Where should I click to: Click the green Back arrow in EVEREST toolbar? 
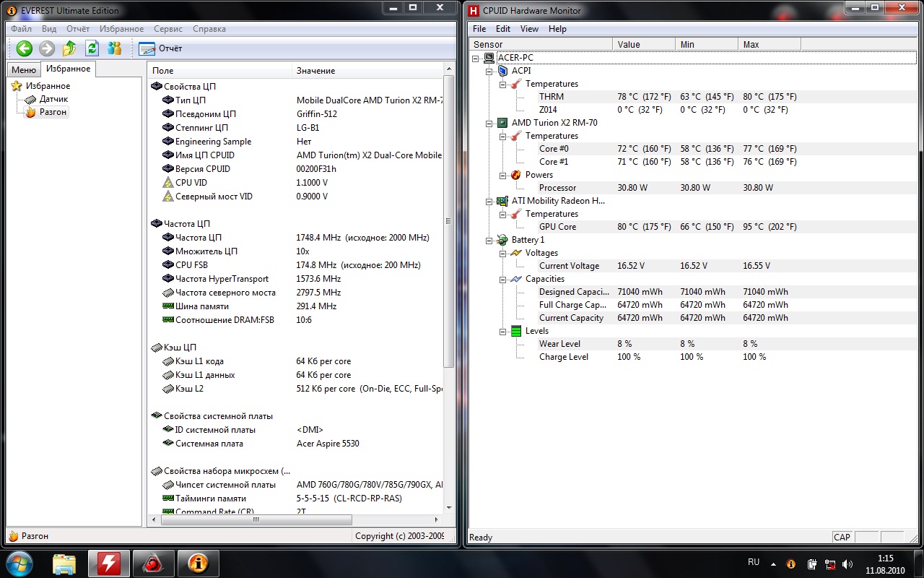pos(25,48)
